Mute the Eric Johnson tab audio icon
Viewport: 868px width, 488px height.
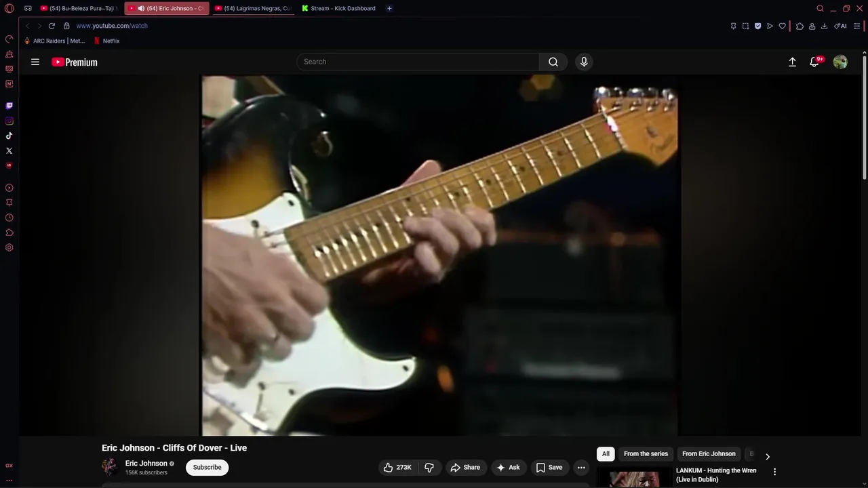click(x=140, y=8)
